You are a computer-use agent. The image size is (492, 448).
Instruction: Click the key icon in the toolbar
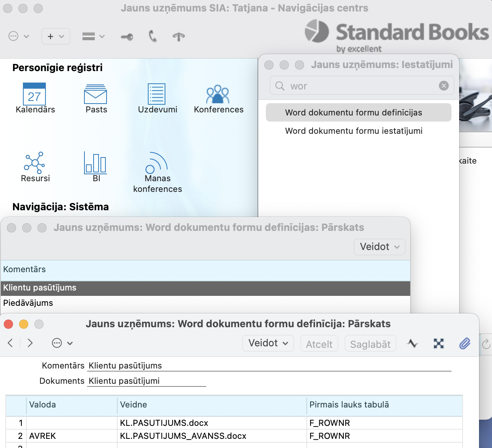tap(127, 37)
